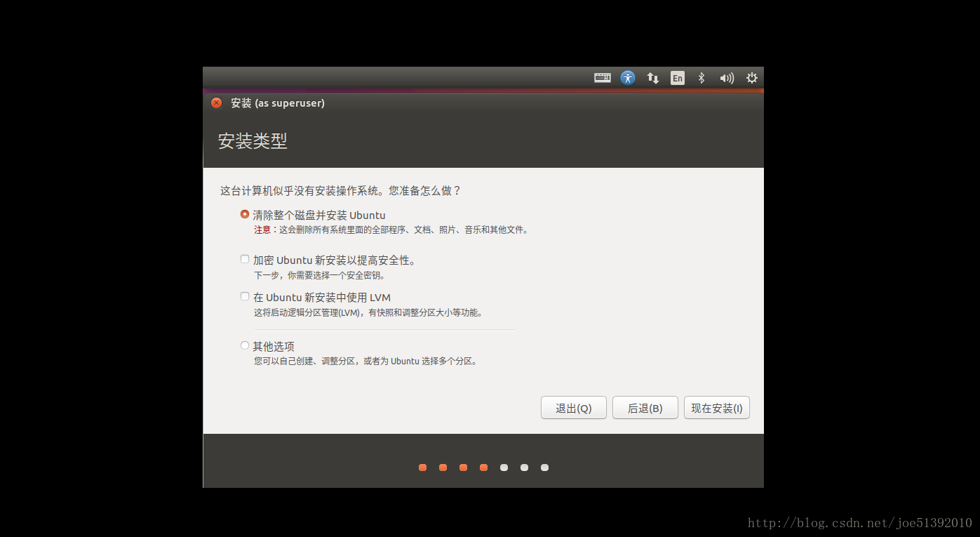Viewport: 980px width, 537px height.
Task: Open the system gear menu
Action: click(752, 78)
